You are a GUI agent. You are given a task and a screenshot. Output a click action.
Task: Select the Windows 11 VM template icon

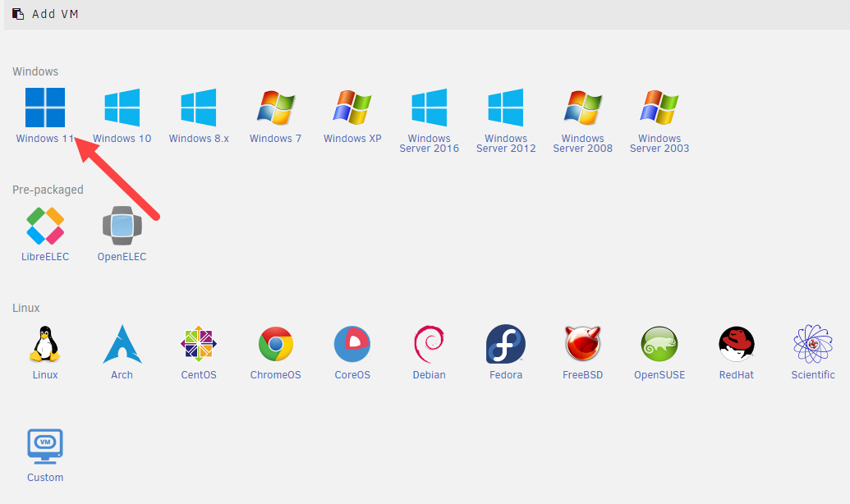[45, 108]
